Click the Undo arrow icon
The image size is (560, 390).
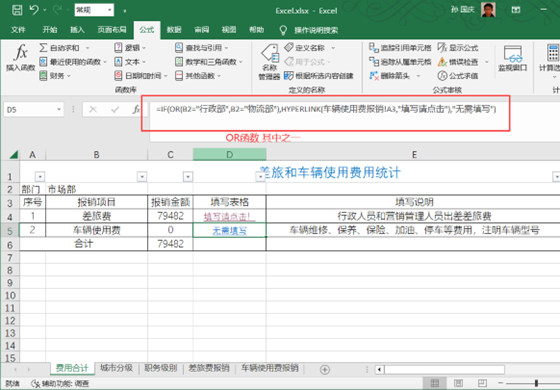coord(34,10)
